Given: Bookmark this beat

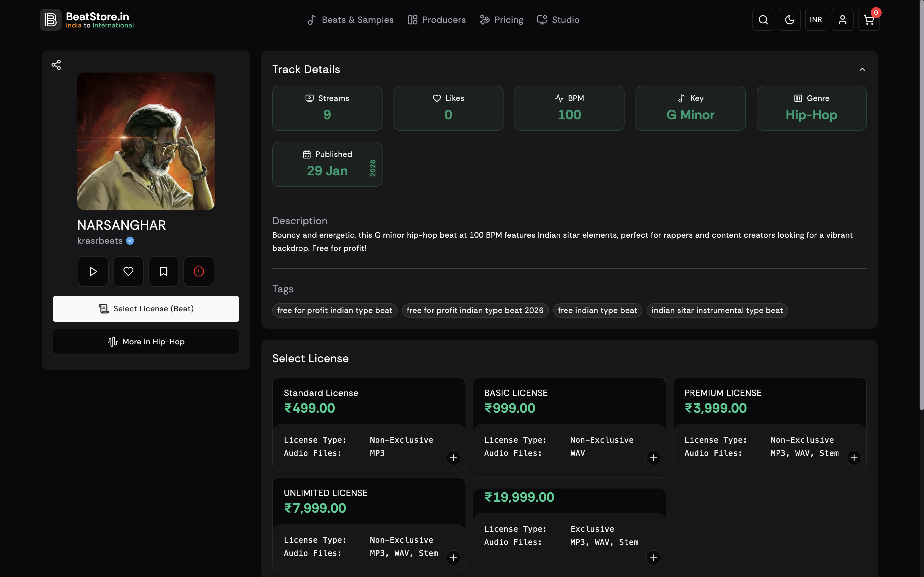Looking at the screenshot, I should pos(163,271).
